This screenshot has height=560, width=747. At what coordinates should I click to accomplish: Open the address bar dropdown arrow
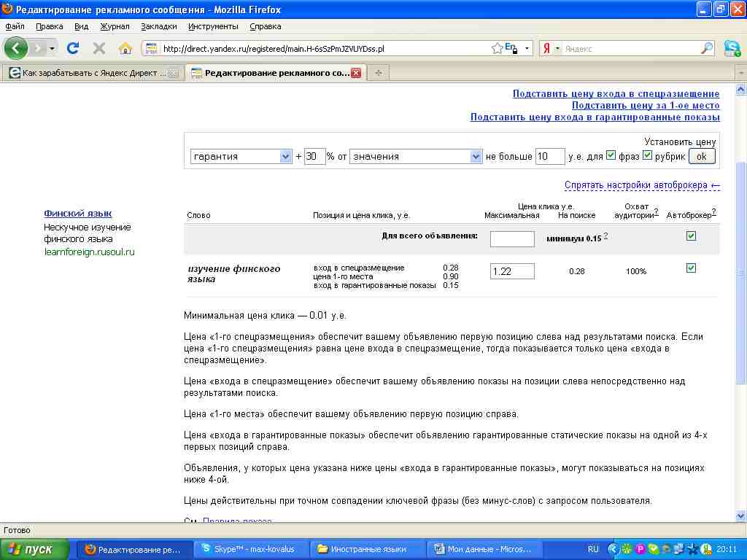[527, 48]
